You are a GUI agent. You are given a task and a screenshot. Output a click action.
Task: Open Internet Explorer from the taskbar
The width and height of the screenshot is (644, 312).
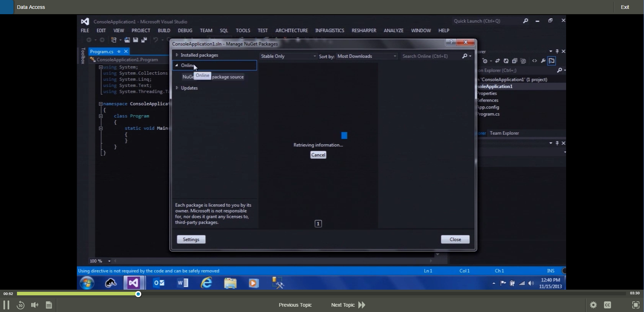(206, 283)
